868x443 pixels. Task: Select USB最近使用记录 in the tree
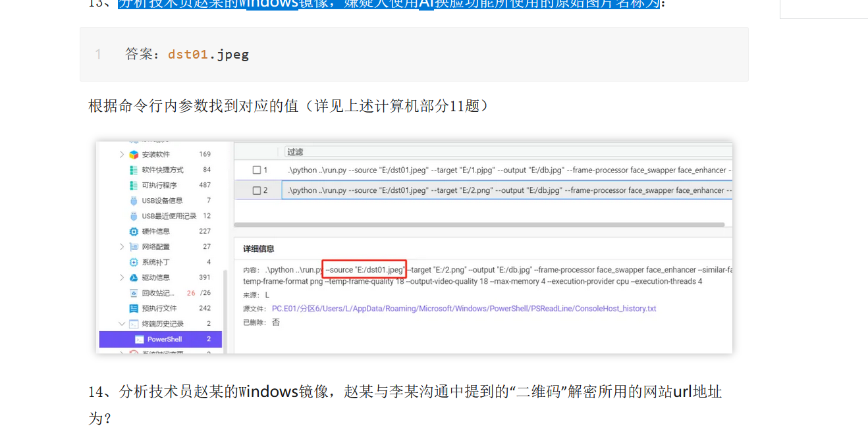pyautogui.click(x=169, y=216)
